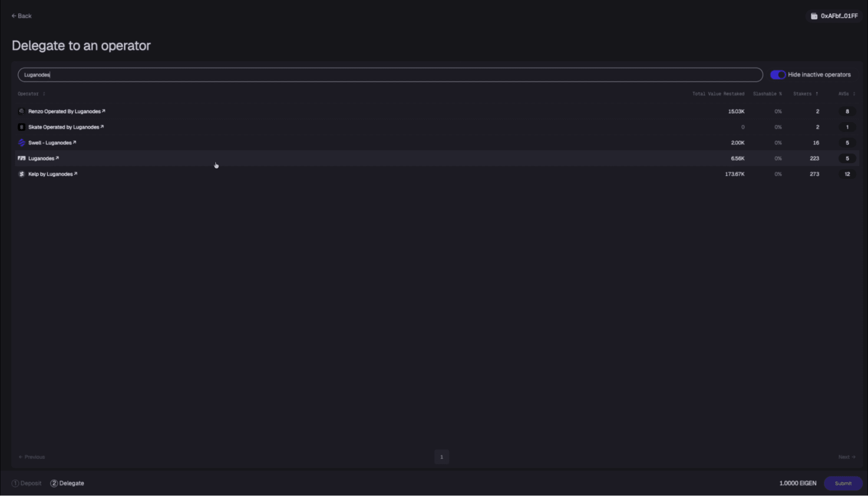The image size is (868, 496).
Task: Sort operators by AVSs column
Action: (854, 94)
